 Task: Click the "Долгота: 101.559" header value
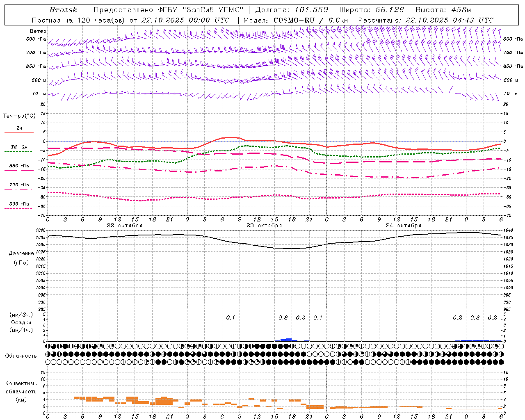tap(292, 10)
